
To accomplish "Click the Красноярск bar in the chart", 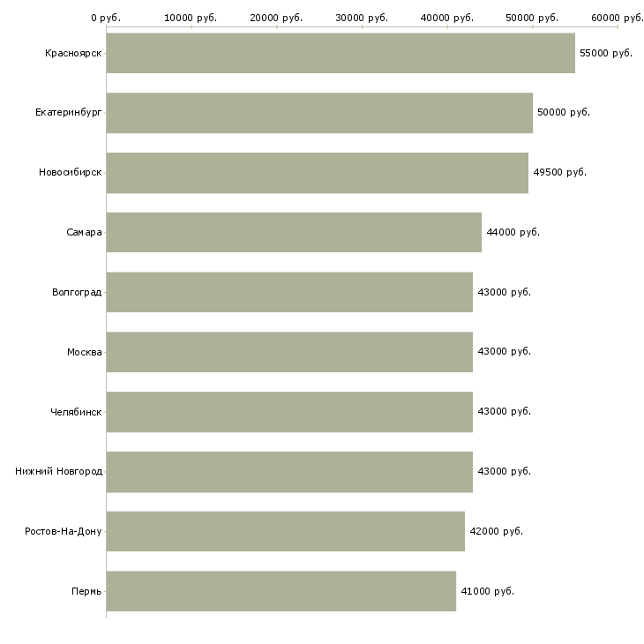I will click(x=341, y=53).
